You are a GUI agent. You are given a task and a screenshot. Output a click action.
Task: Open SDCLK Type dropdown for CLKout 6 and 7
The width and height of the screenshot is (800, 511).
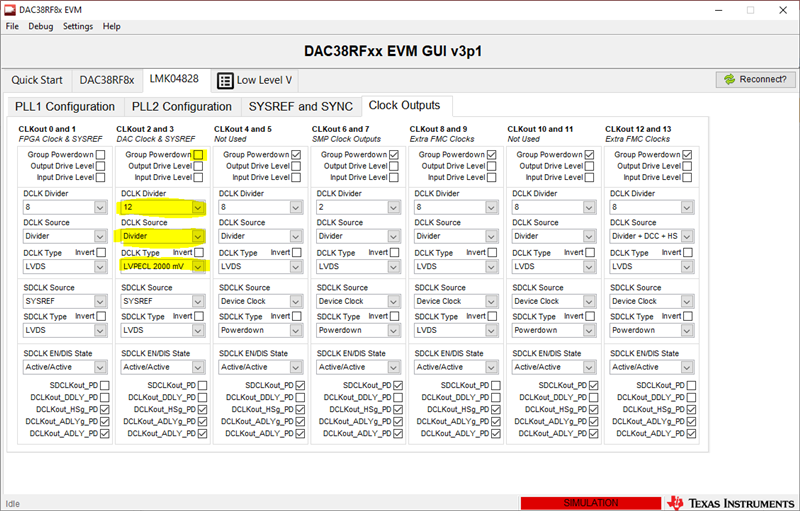pyautogui.click(x=358, y=330)
